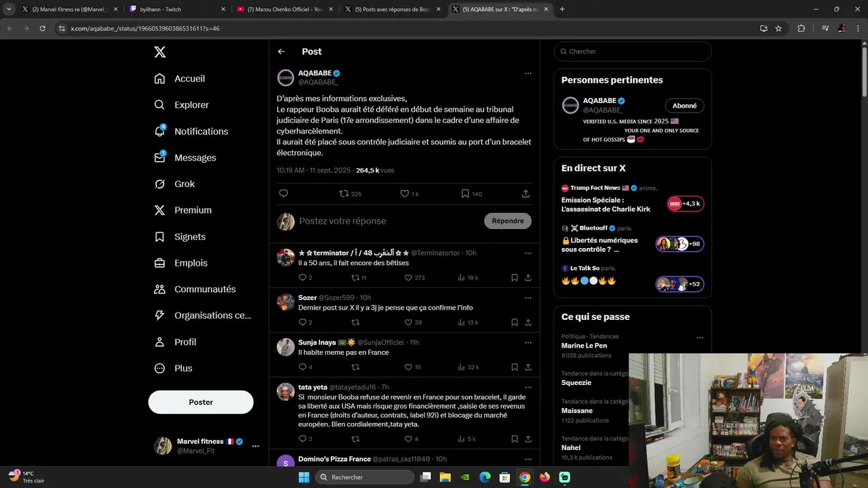Click the Abonné button for AQABABE
The height and width of the screenshot is (488, 868).
(x=684, y=106)
